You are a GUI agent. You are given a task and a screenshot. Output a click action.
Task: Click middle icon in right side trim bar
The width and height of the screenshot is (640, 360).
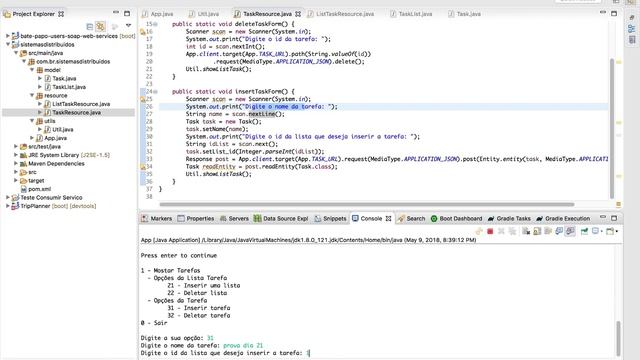(632, 29)
